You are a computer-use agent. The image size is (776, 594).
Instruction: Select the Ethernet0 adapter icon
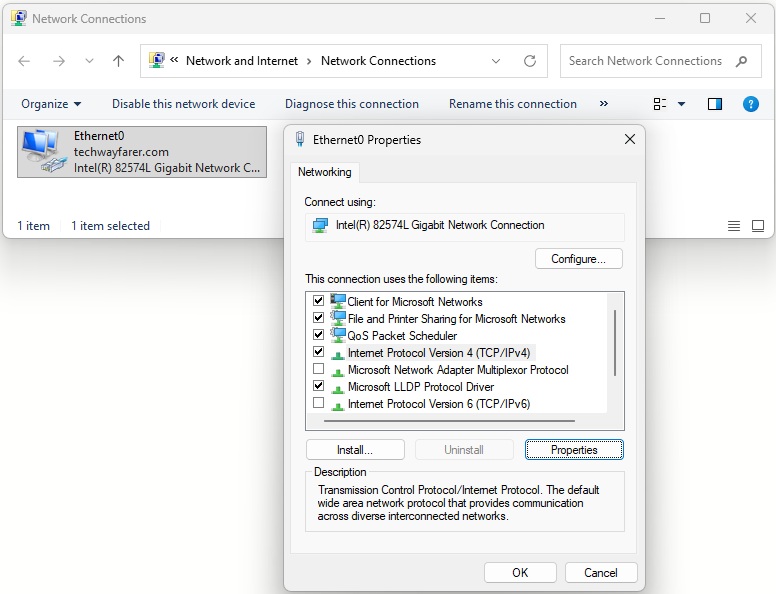(43, 151)
